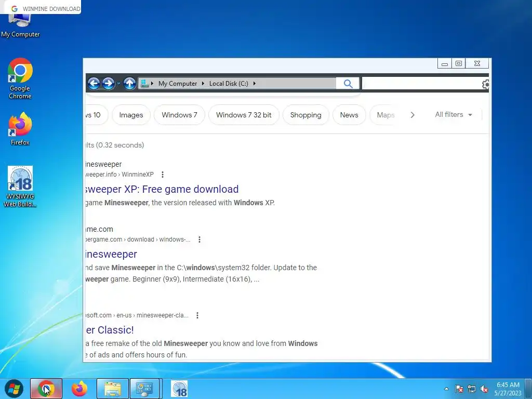Open the recent locations dropdown arrow
This screenshot has height=399, width=532.
click(118, 84)
